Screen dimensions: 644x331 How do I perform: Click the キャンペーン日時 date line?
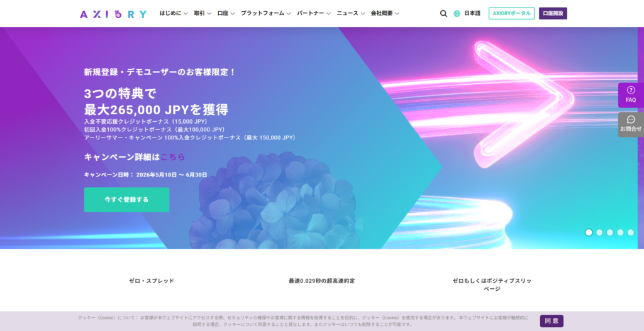click(x=145, y=175)
